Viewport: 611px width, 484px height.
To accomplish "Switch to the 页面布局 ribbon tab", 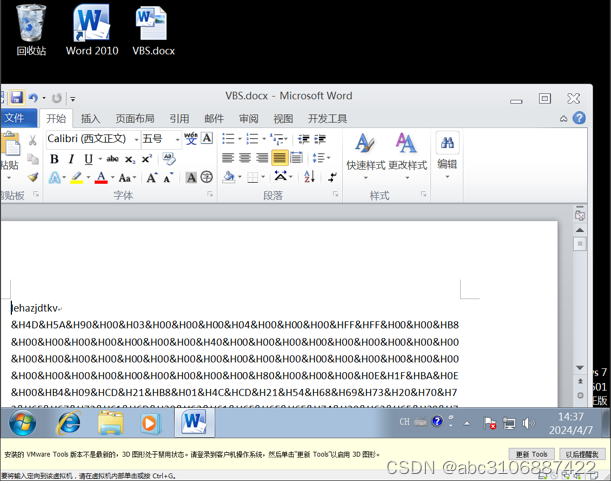I will (135, 118).
